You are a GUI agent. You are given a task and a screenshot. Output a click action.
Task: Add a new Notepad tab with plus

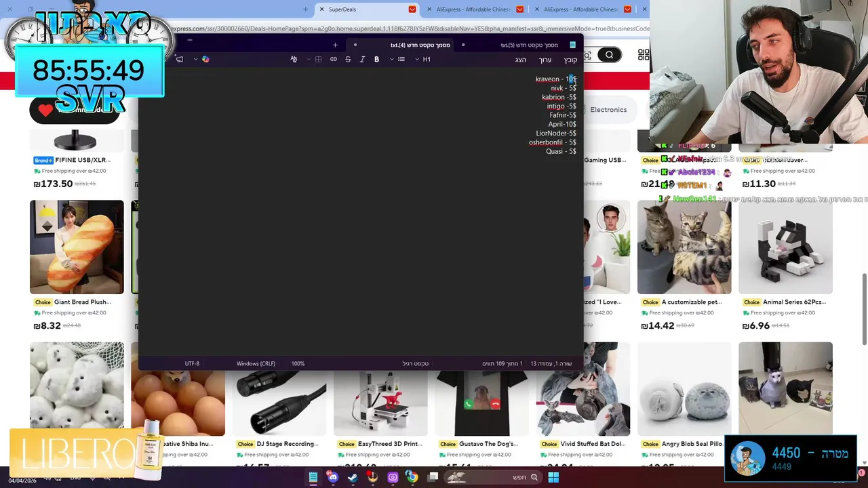pyautogui.click(x=335, y=45)
